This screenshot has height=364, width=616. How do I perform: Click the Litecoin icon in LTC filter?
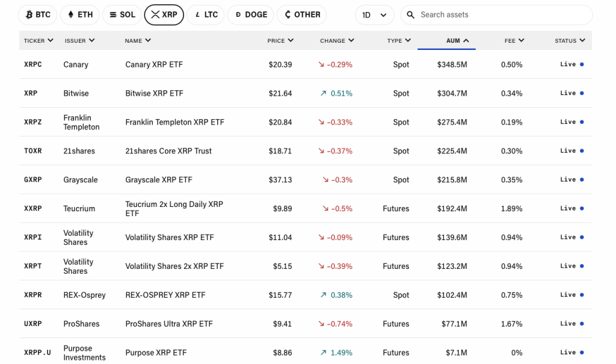coord(197,14)
